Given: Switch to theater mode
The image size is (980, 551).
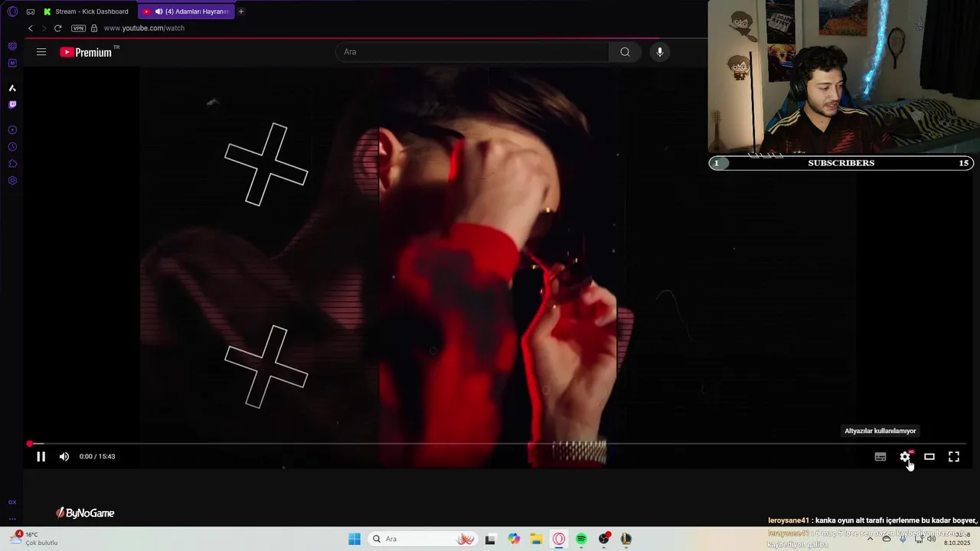Looking at the screenshot, I should click(x=929, y=457).
